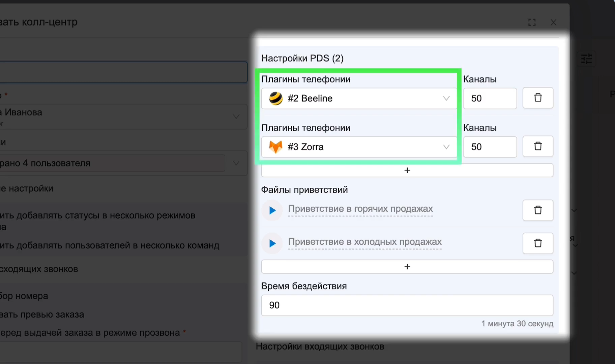The image size is (615, 364).
Task: Delete the #2 Beeline telephony plugin row
Action: (x=538, y=98)
